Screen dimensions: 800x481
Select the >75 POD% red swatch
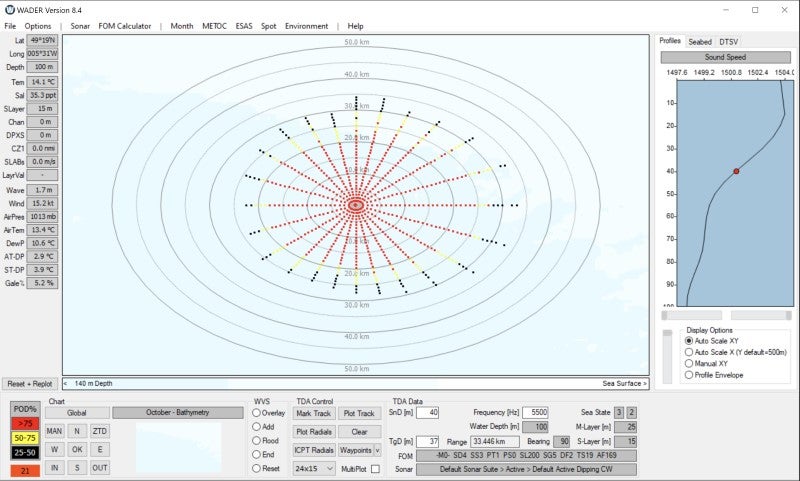(x=25, y=424)
